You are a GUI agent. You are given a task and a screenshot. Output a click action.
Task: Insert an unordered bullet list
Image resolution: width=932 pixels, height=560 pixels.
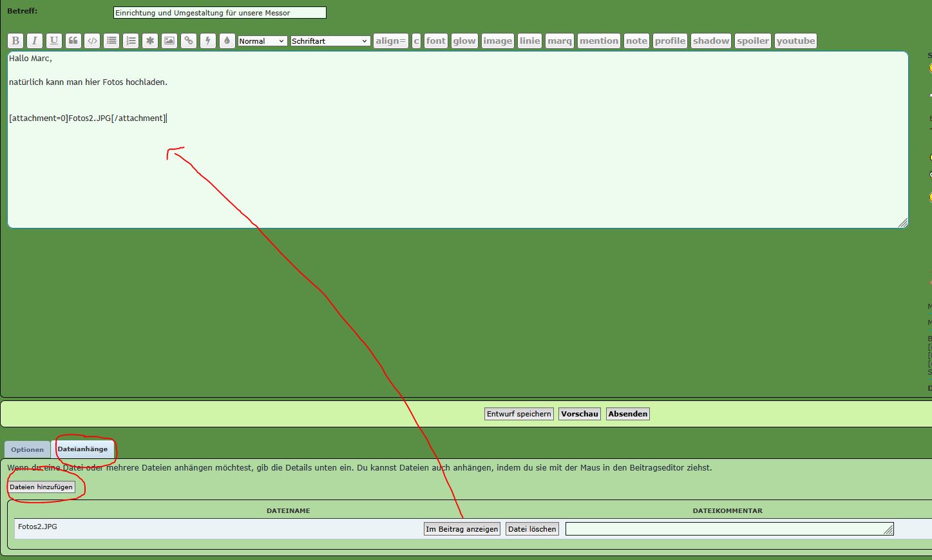[x=112, y=41]
